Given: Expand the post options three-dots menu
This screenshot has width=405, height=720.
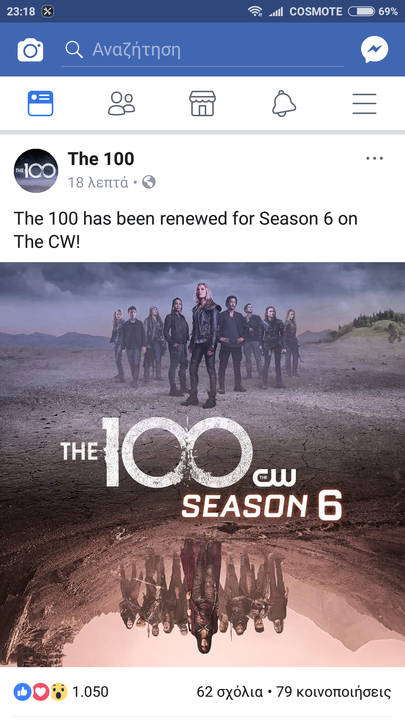Looking at the screenshot, I should point(374,158).
